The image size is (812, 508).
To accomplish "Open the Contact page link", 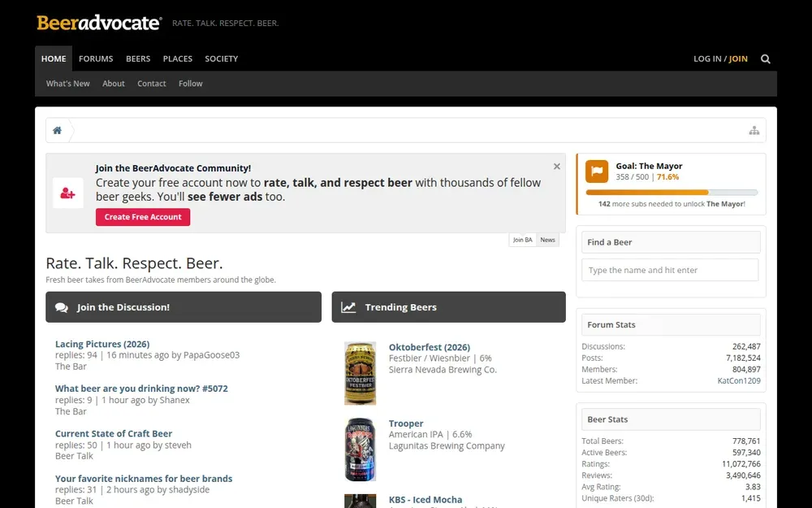I will coord(152,84).
